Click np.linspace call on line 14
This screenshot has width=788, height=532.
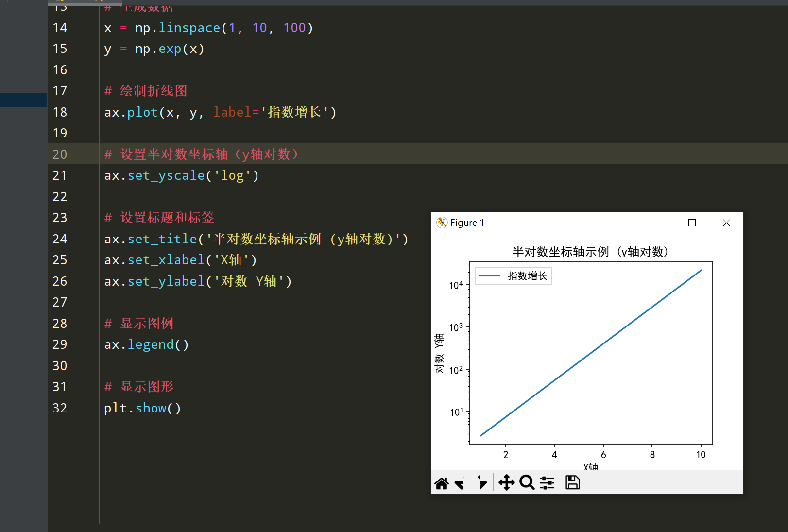pyautogui.click(x=224, y=28)
